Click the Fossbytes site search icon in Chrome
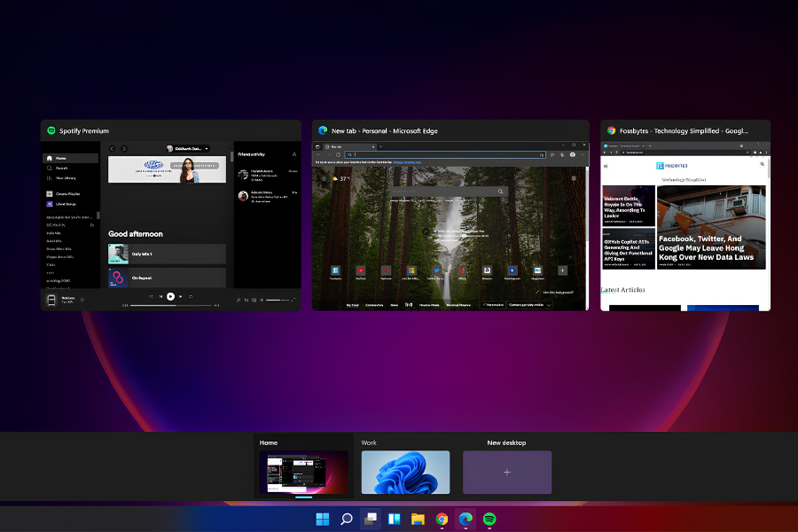This screenshot has height=532, width=798. (x=762, y=164)
